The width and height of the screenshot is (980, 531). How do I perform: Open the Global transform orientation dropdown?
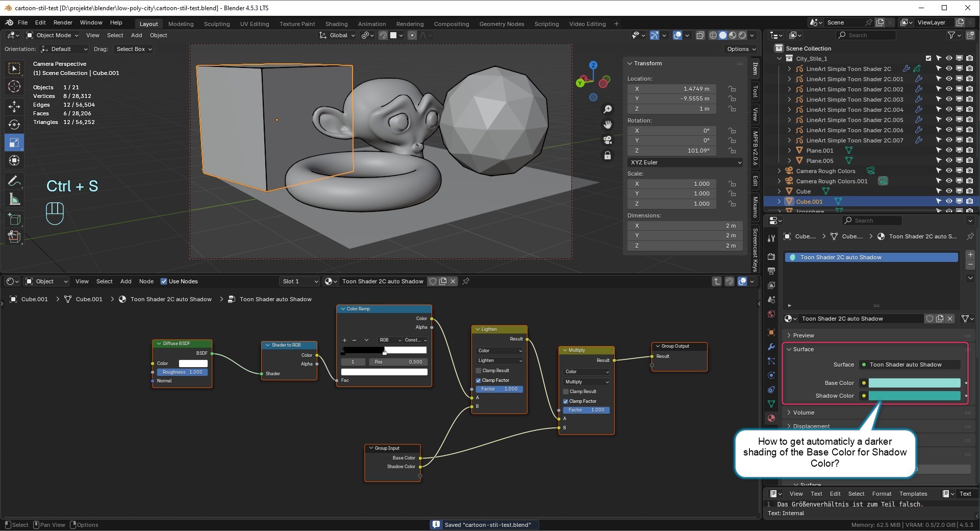337,35
